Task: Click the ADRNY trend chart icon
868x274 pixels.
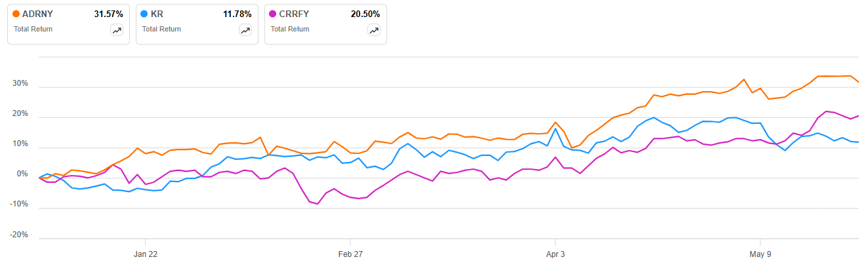Action: click(117, 30)
